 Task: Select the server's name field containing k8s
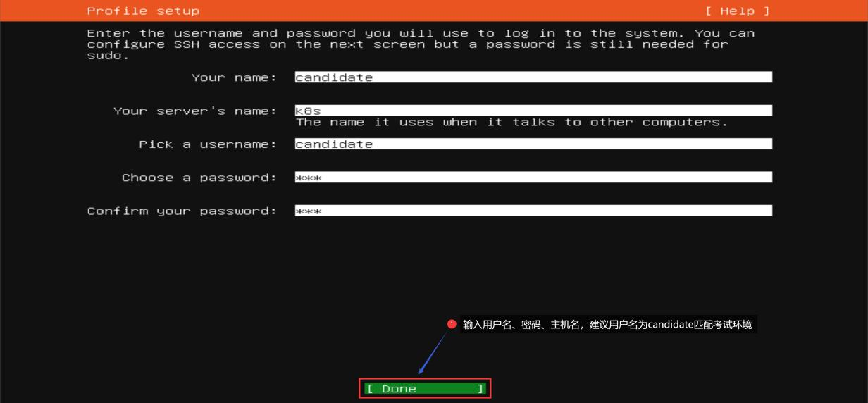point(533,111)
